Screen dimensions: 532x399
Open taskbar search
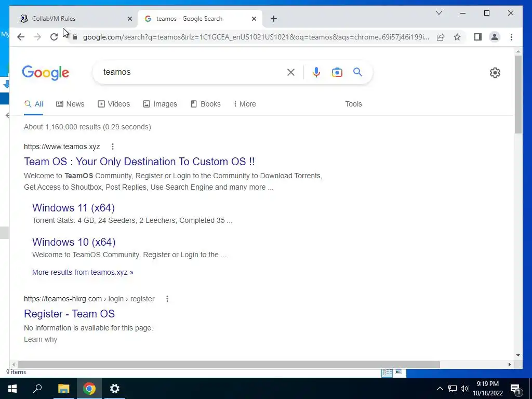point(37,389)
